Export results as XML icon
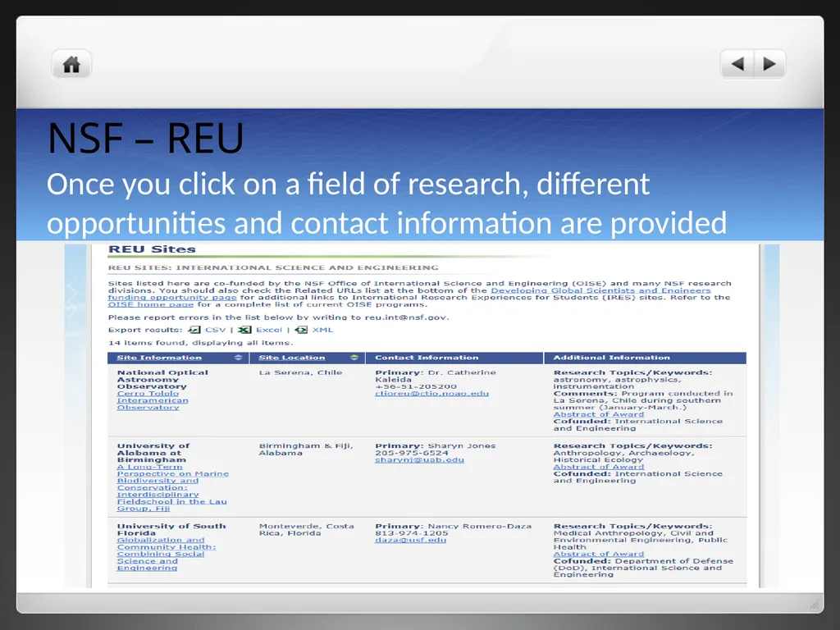 [301, 330]
